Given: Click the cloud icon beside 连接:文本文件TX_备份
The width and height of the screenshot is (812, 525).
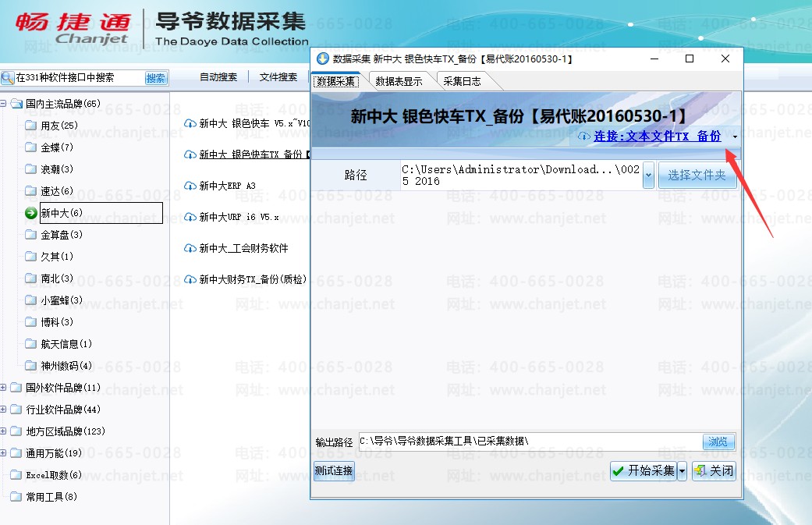Looking at the screenshot, I should [x=584, y=137].
